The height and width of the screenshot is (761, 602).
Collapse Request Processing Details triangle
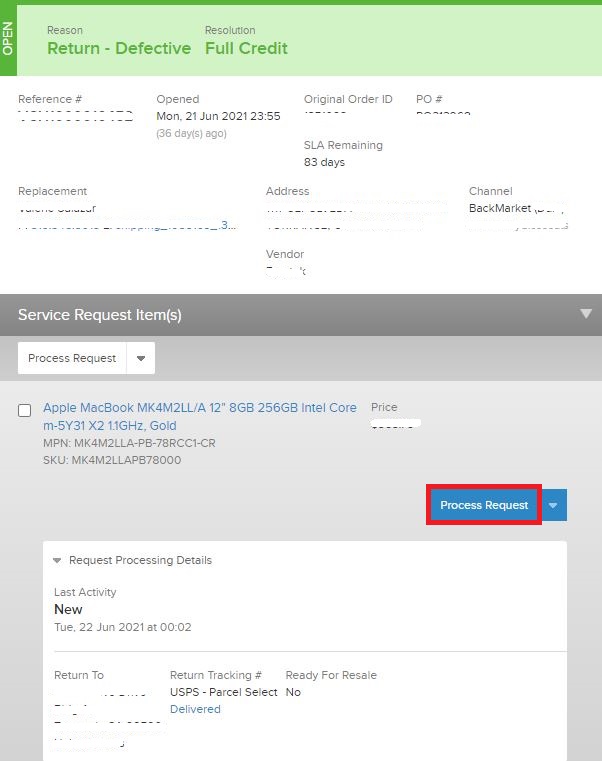tap(57, 561)
